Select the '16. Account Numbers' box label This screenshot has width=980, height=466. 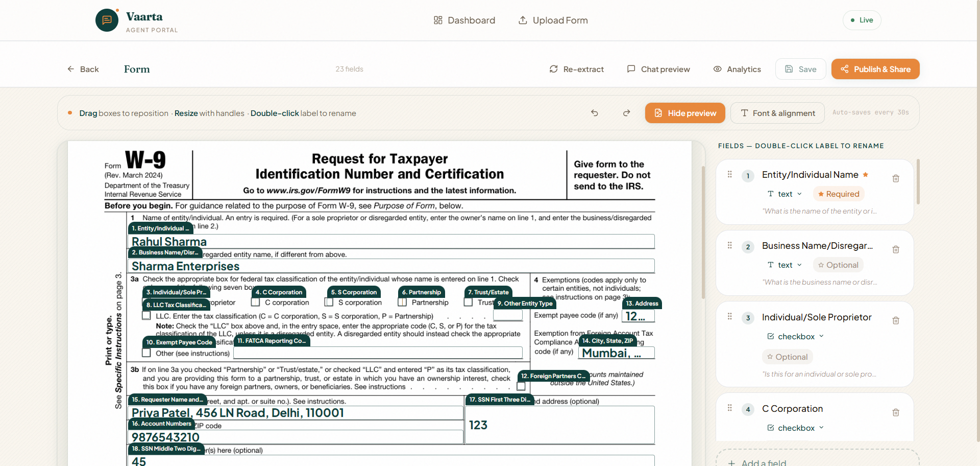pyautogui.click(x=161, y=424)
